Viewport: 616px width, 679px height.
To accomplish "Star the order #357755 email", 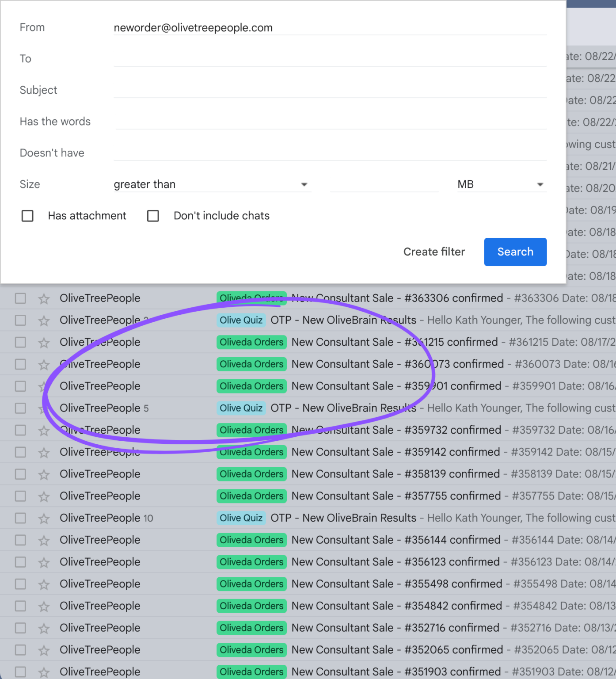I will coord(44,496).
